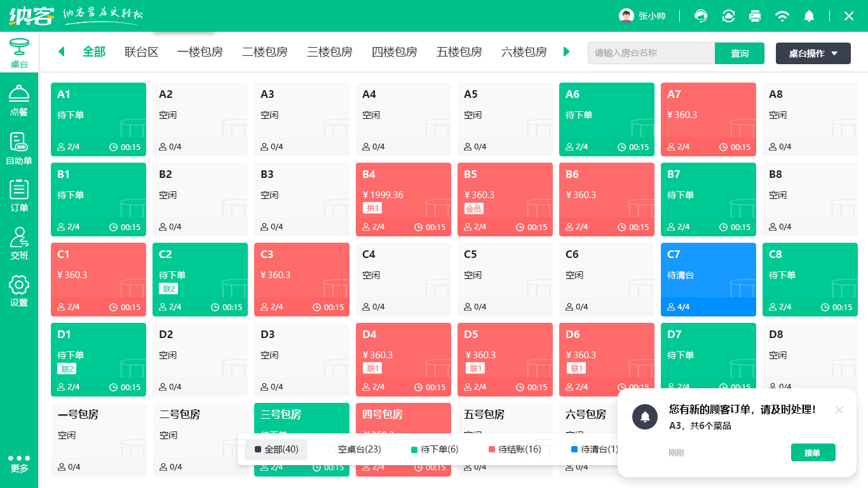Image resolution: width=868 pixels, height=488 pixels.
Task: Click the cloud sync icon in the top bar
Action: point(728,16)
